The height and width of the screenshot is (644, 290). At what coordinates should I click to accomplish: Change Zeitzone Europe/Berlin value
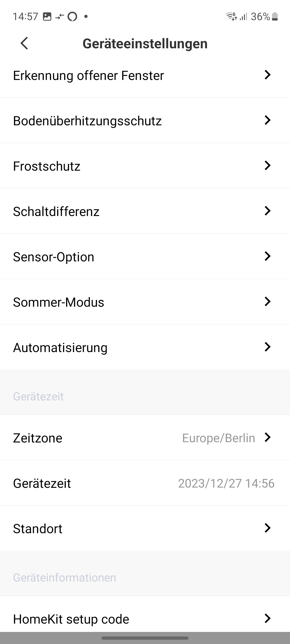coord(219,438)
